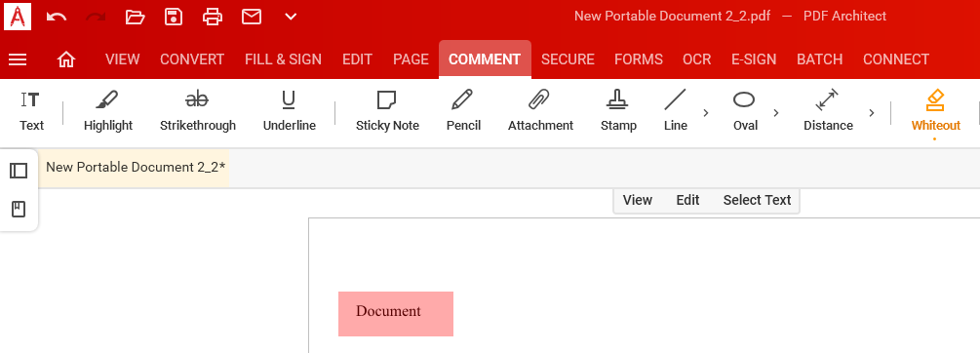Toggle the Whiteout tool
The height and width of the screenshot is (353, 980).
click(935, 111)
